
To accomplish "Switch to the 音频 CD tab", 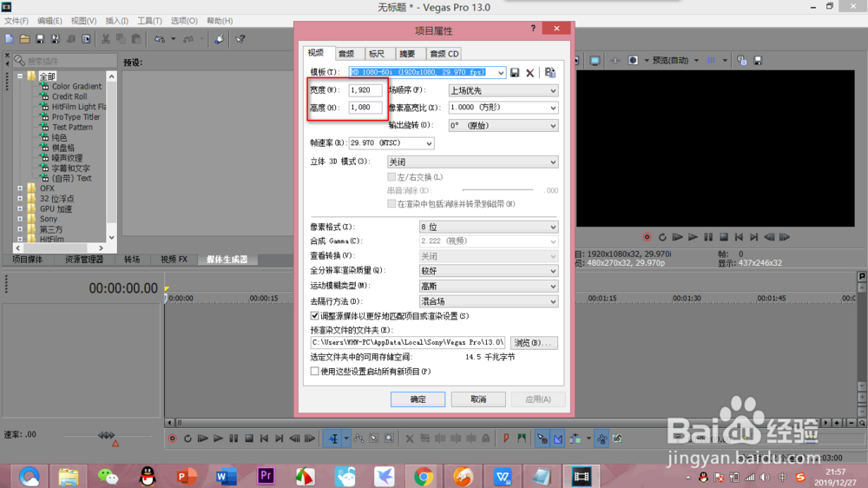I will pyautogui.click(x=444, y=54).
